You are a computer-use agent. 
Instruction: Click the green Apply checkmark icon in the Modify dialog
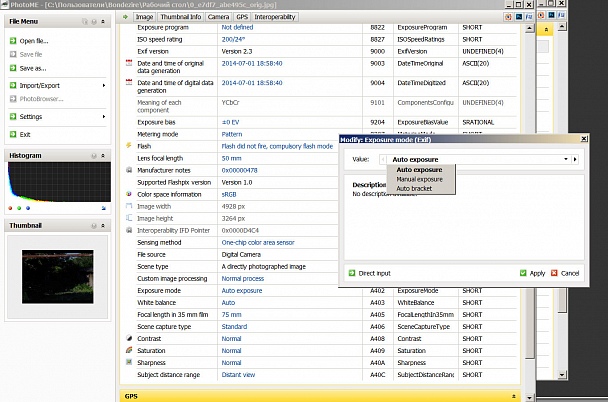click(x=523, y=273)
